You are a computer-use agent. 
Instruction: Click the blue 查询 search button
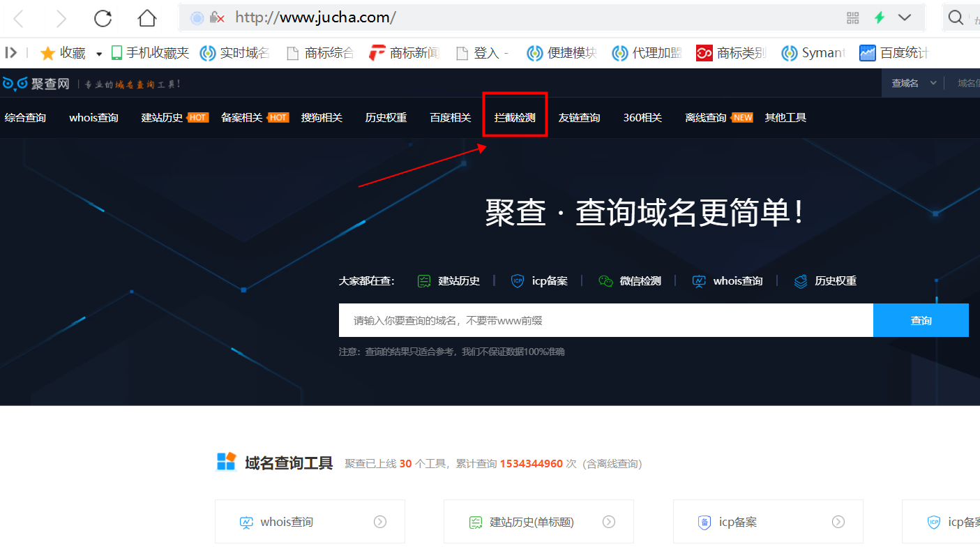921,319
